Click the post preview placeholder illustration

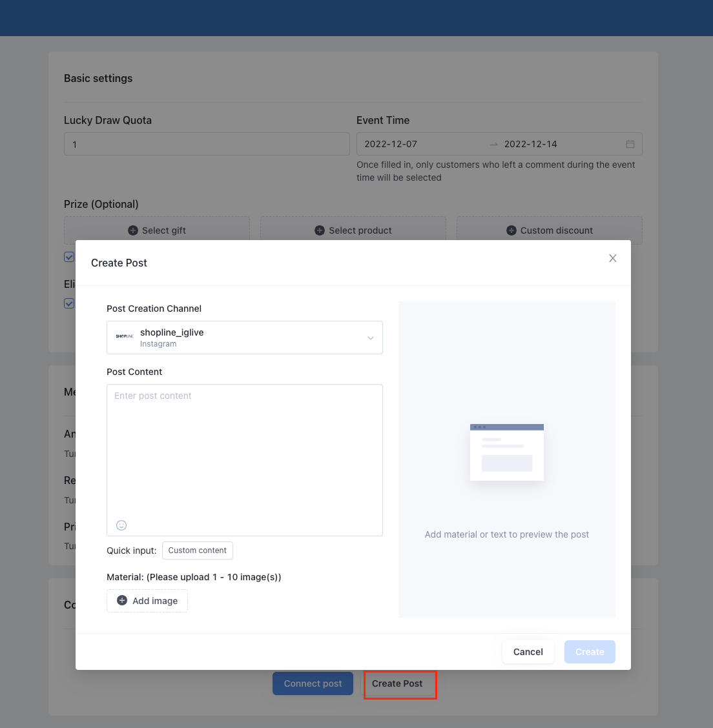tap(507, 452)
